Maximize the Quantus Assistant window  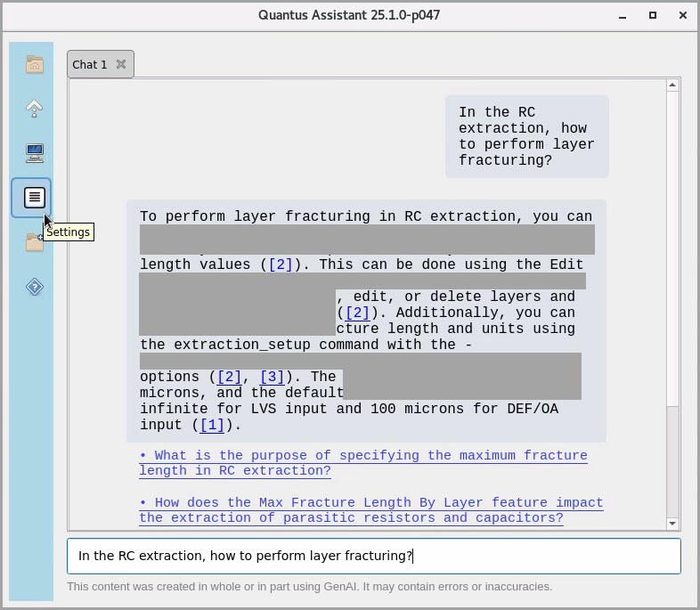pyautogui.click(x=652, y=16)
